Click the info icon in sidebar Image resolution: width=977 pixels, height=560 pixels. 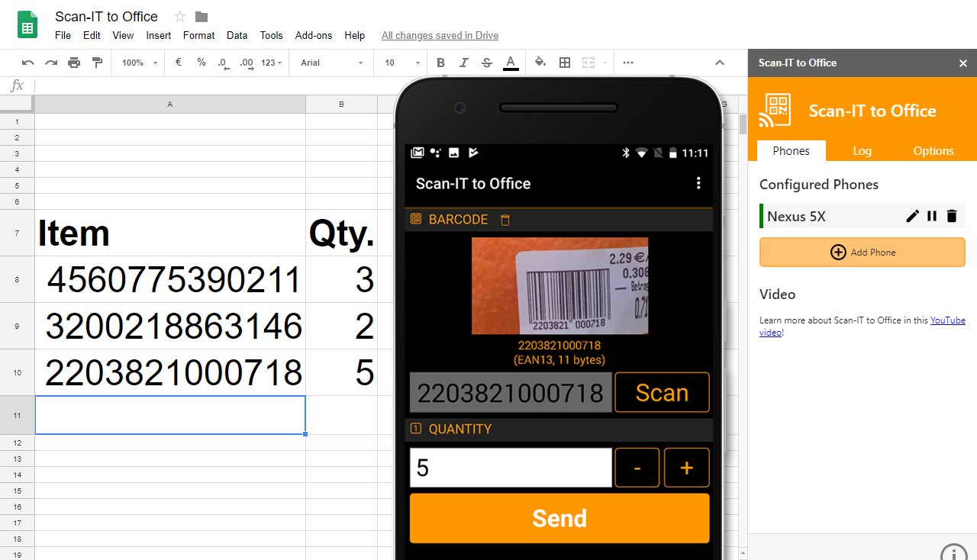point(954,552)
